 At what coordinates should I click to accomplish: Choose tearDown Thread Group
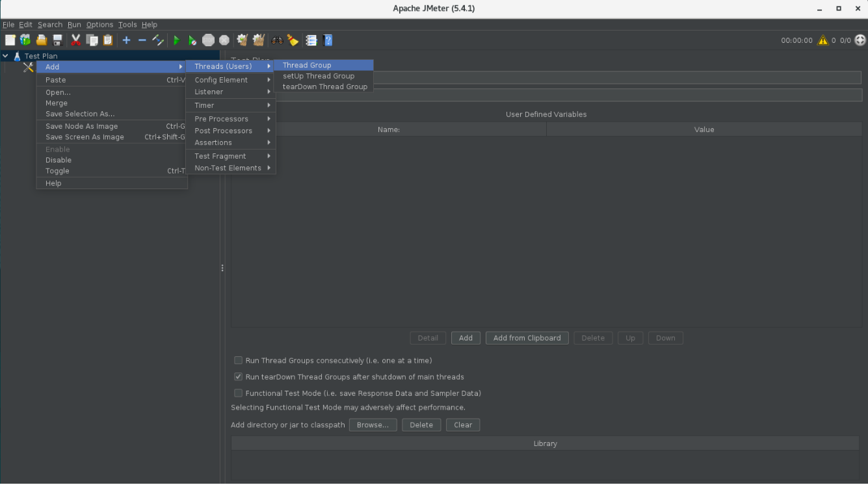tap(324, 86)
